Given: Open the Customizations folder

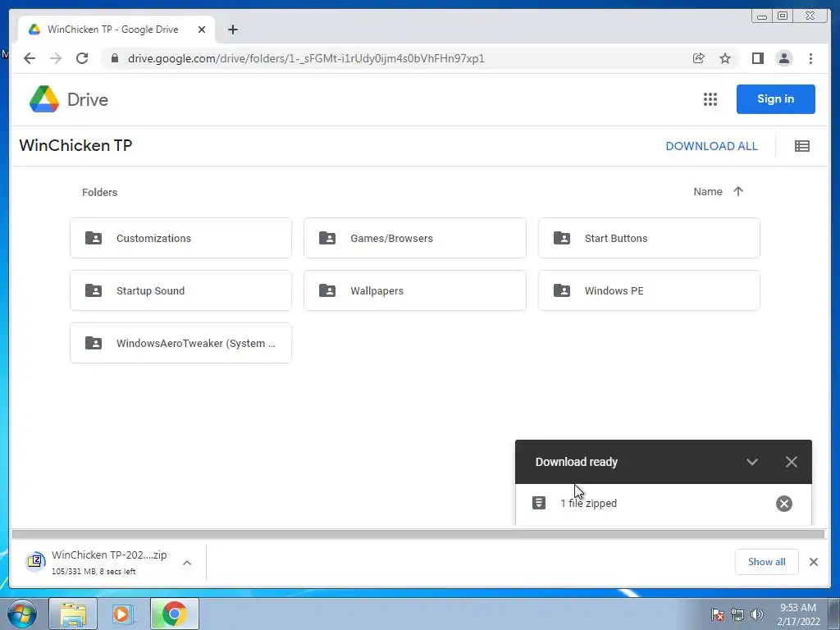Looking at the screenshot, I should (x=181, y=238).
